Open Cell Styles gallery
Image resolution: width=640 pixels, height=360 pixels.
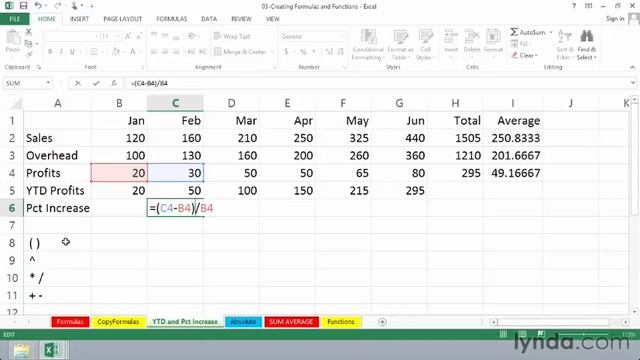tap(425, 45)
